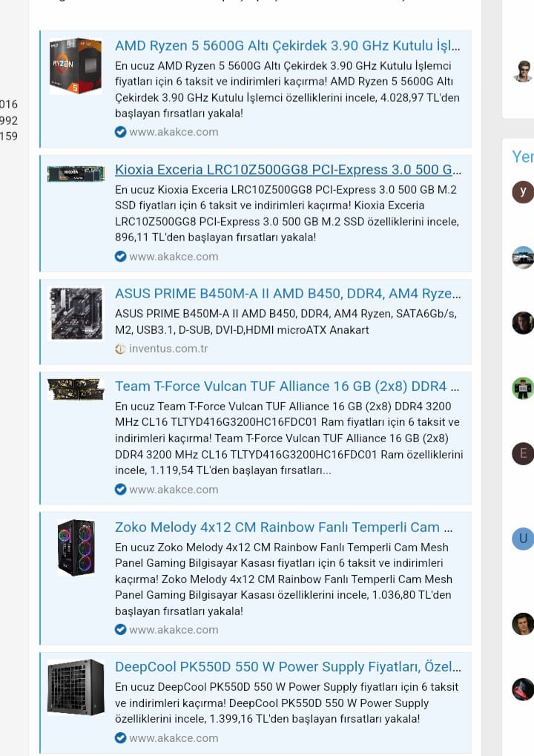The height and width of the screenshot is (756, 534).
Task: Click the DeepCool power supply thumbnail
Action: [x=76, y=687]
